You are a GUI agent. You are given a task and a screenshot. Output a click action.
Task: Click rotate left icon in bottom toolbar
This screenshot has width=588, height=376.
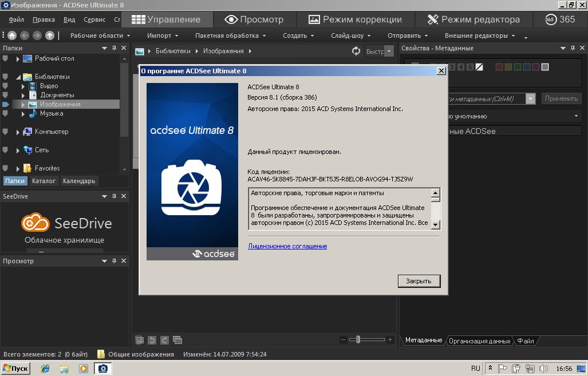[x=152, y=340]
